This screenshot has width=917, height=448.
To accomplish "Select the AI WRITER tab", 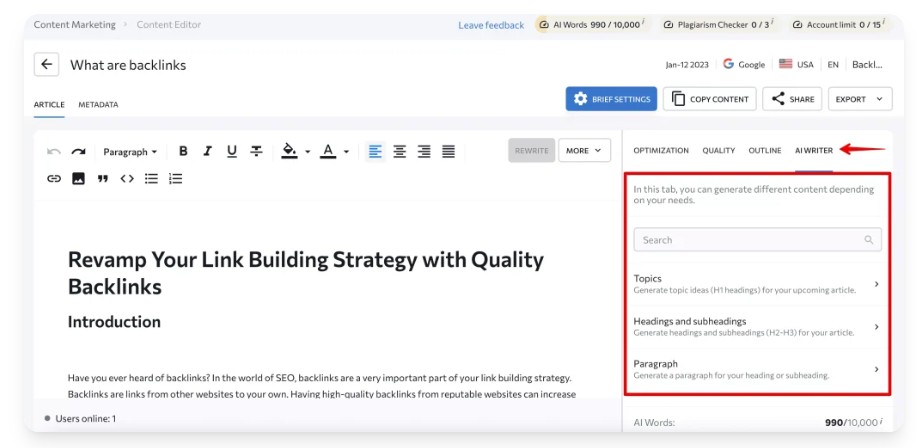I will pos(813,150).
